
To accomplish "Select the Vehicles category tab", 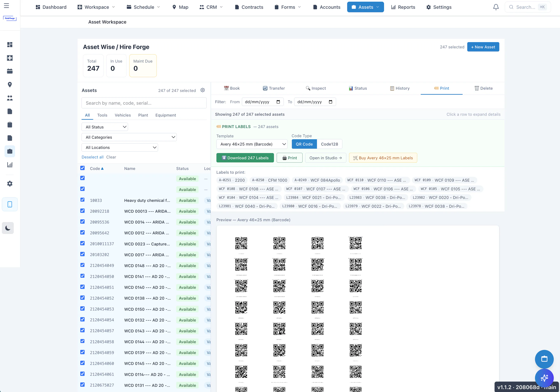I will [123, 115].
